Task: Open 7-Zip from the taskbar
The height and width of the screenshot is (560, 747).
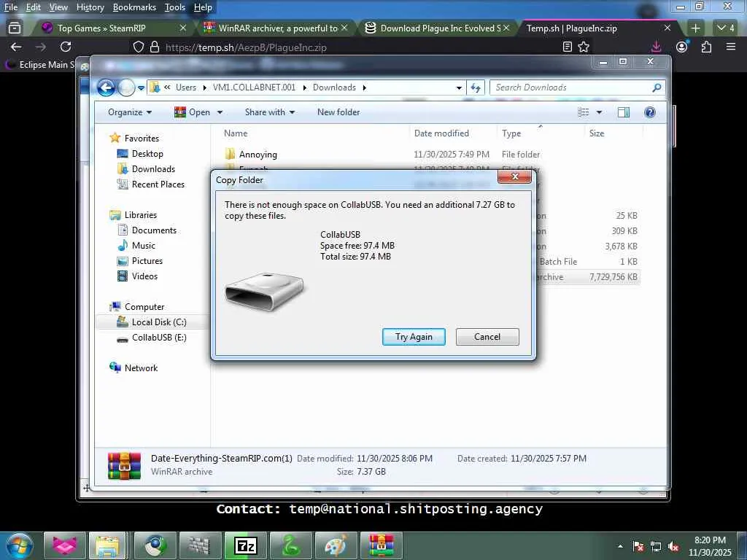Action: click(x=247, y=545)
